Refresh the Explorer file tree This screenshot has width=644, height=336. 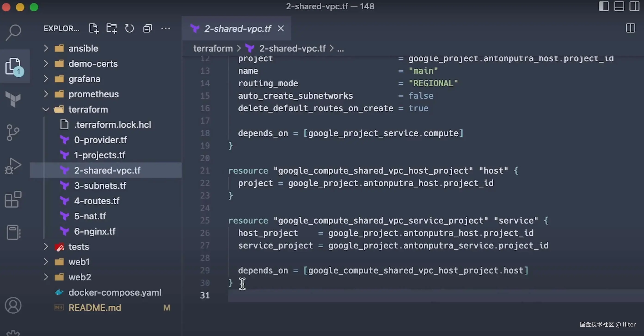(129, 28)
